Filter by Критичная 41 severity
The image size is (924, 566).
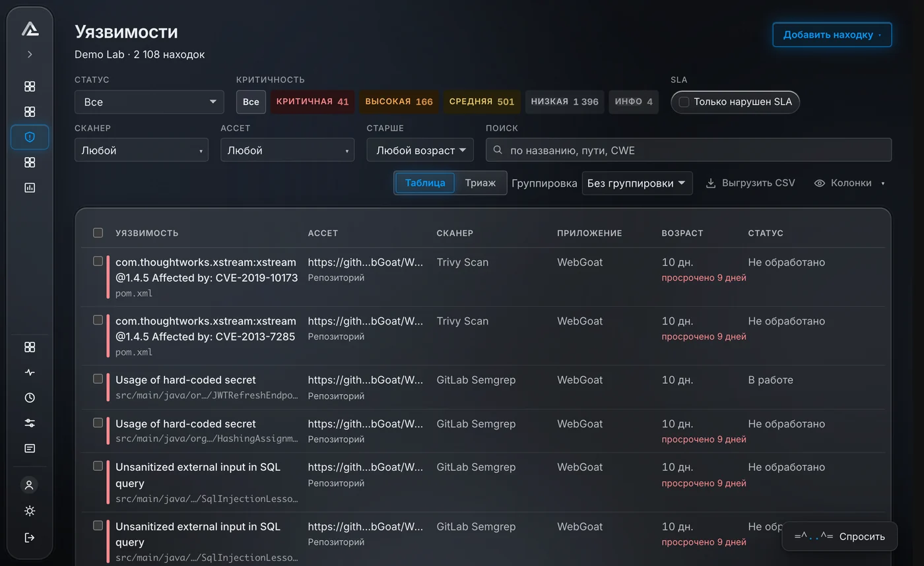[x=313, y=102]
